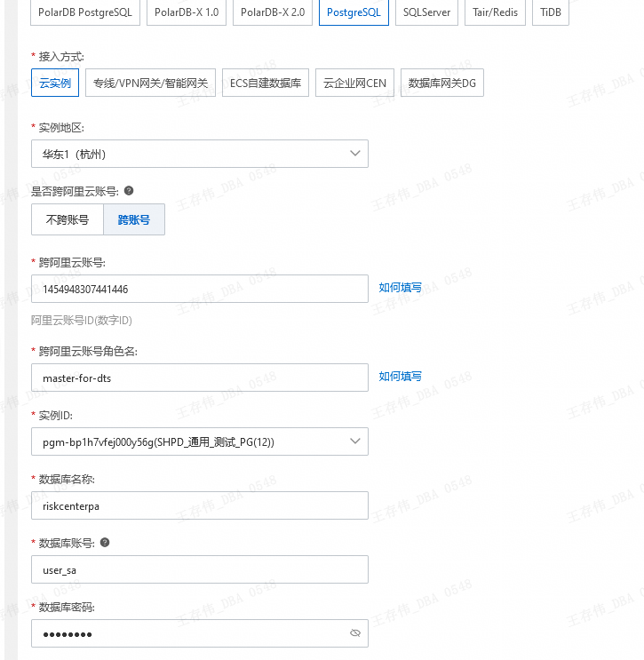644x660 pixels.
Task: Click the 数据库名称 input field
Action: 199,505
